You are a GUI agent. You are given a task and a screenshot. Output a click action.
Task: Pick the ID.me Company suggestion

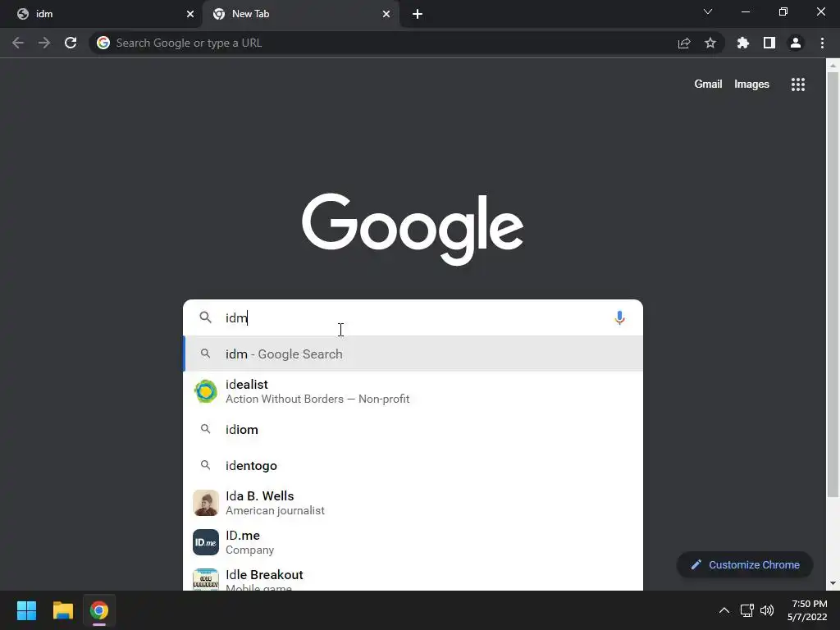point(413,542)
